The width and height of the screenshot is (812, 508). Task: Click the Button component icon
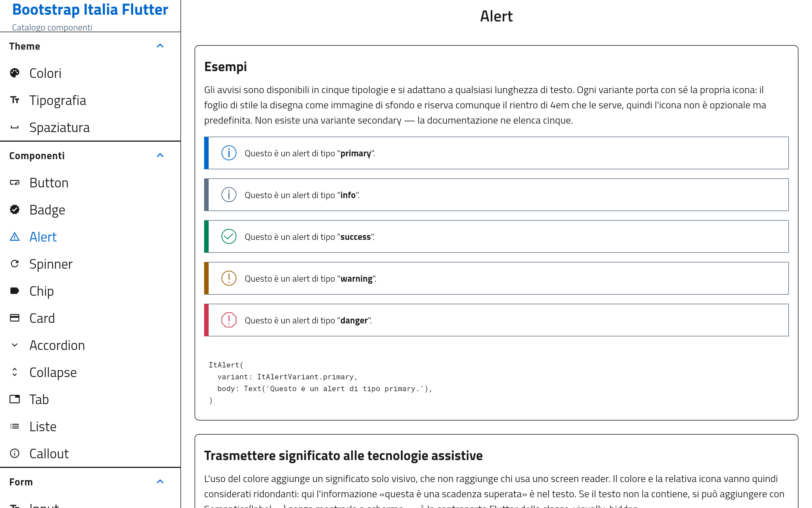click(x=14, y=183)
